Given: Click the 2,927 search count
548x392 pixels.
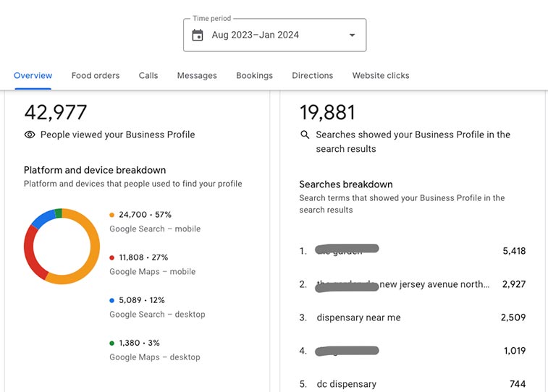Looking at the screenshot, I should pyautogui.click(x=514, y=284).
